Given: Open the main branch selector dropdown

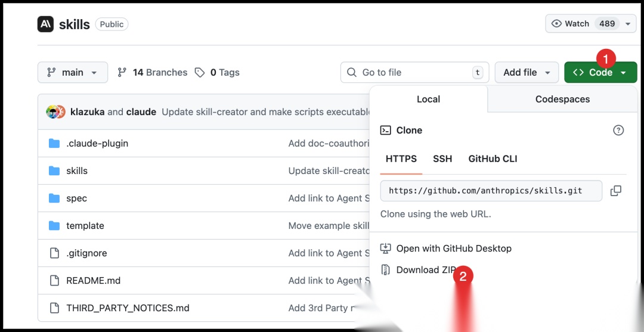Looking at the screenshot, I should [72, 72].
